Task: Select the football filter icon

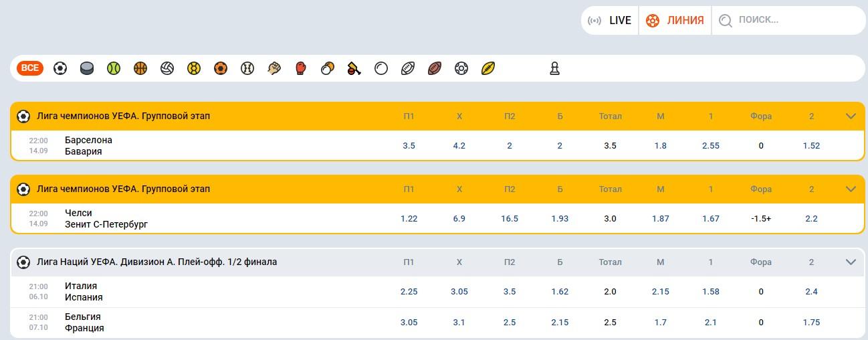Action: pos(60,68)
